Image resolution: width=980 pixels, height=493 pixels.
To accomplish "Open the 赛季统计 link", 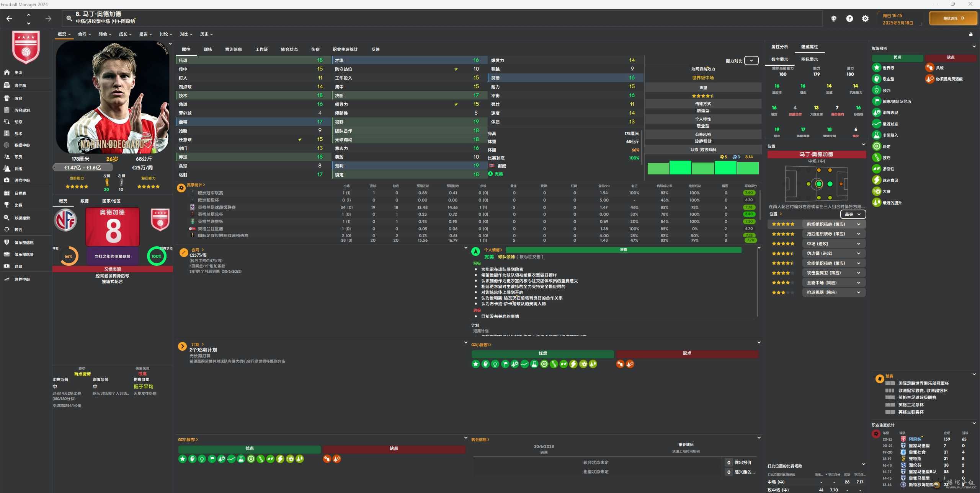I will coord(196,185).
